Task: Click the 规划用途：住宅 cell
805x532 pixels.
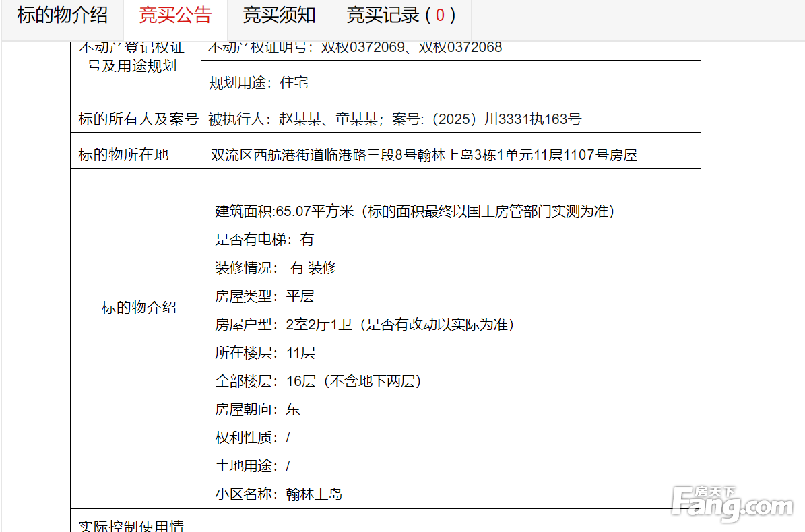Action: pos(259,83)
